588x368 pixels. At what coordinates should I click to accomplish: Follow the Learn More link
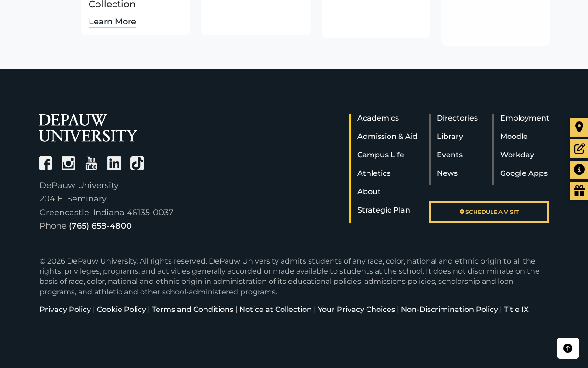[x=112, y=22]
